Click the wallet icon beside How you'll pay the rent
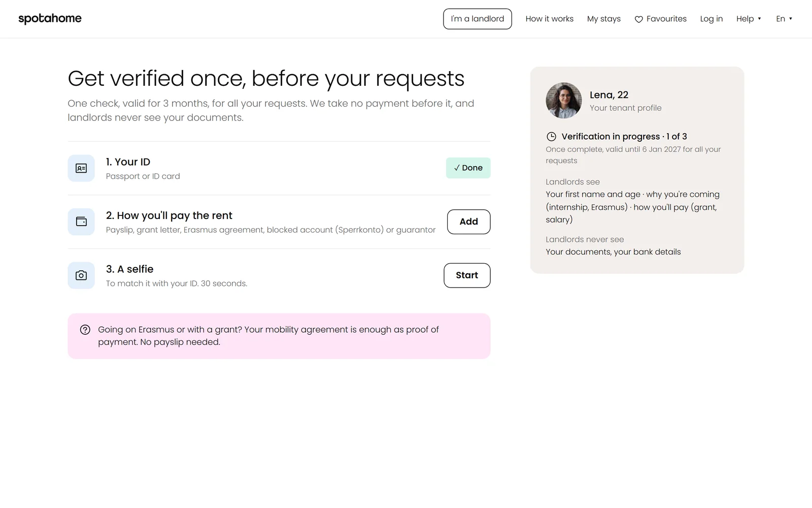812x508 pixels. [81, 221]
